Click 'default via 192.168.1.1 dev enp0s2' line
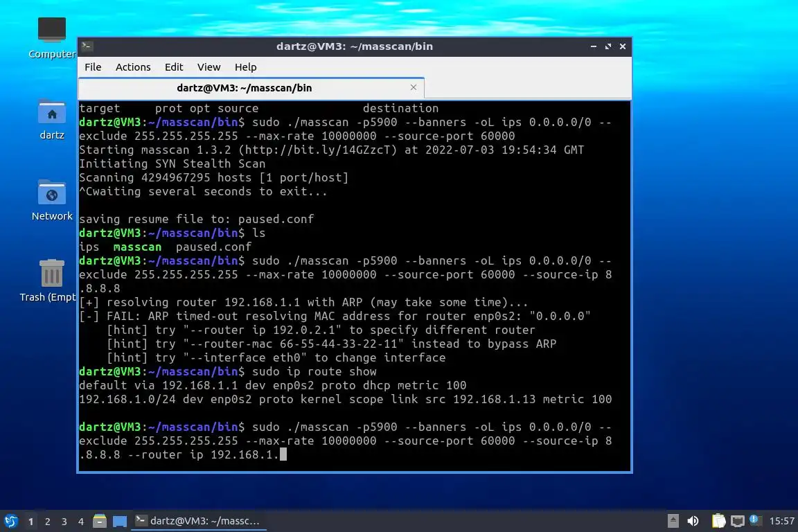798x532 pixels. click(272, 385)
